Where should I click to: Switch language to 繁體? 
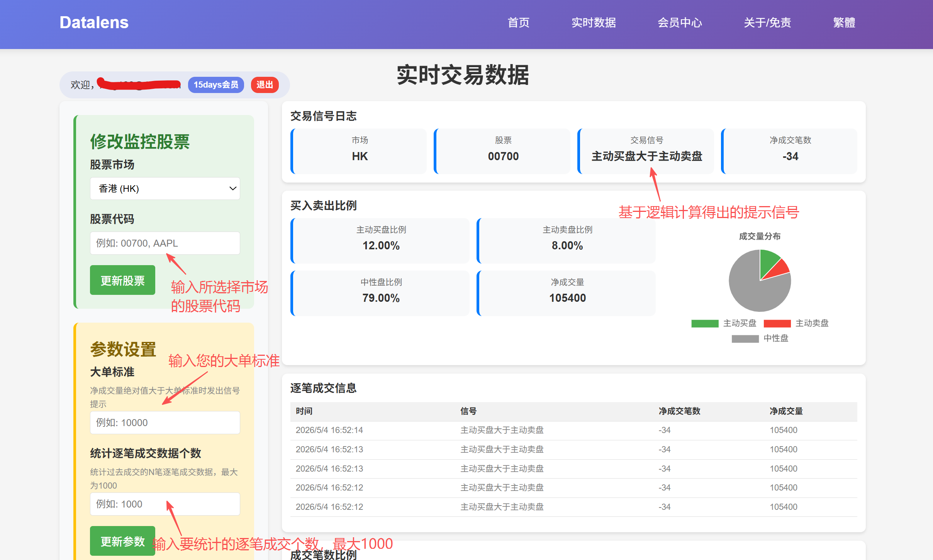click(x=844, y=22)
